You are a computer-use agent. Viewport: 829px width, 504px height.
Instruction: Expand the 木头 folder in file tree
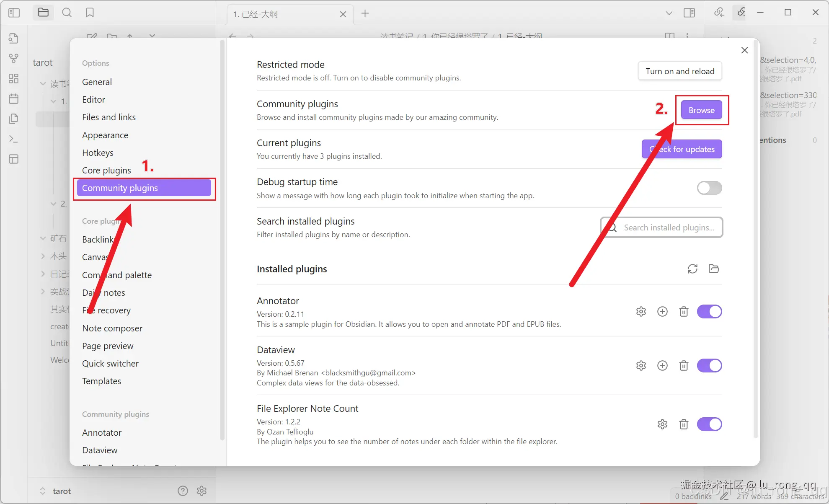click(43, 256)
